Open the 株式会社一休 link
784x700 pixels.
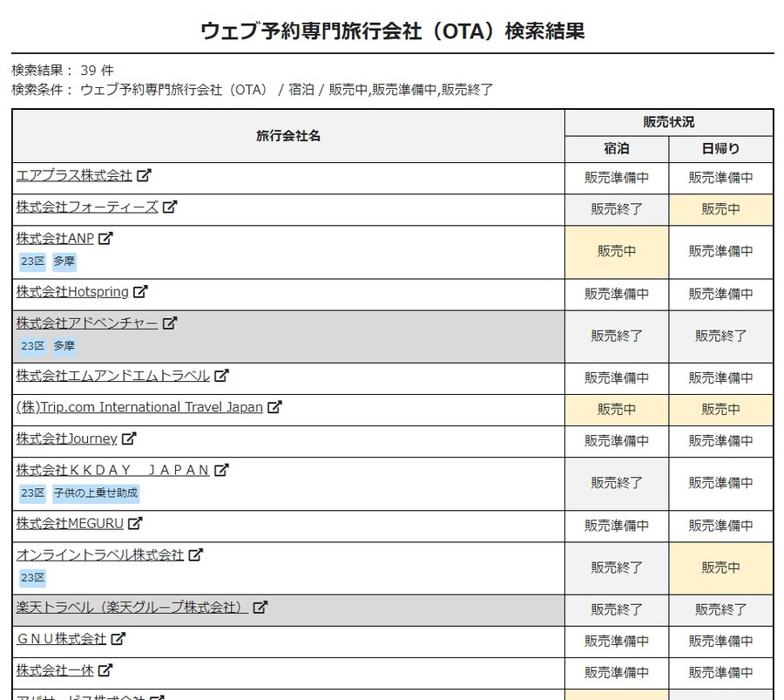tap(55, 670)
